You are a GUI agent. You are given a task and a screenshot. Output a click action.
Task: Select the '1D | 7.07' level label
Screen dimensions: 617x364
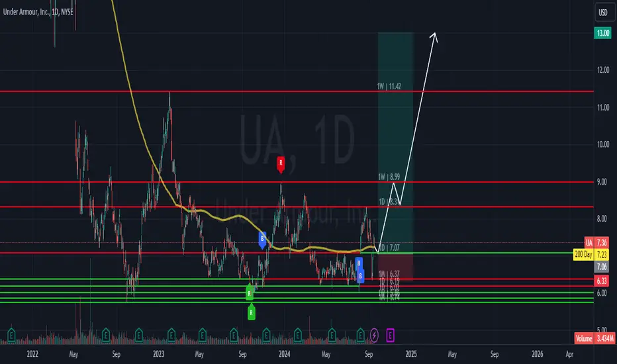coord(389,248)
